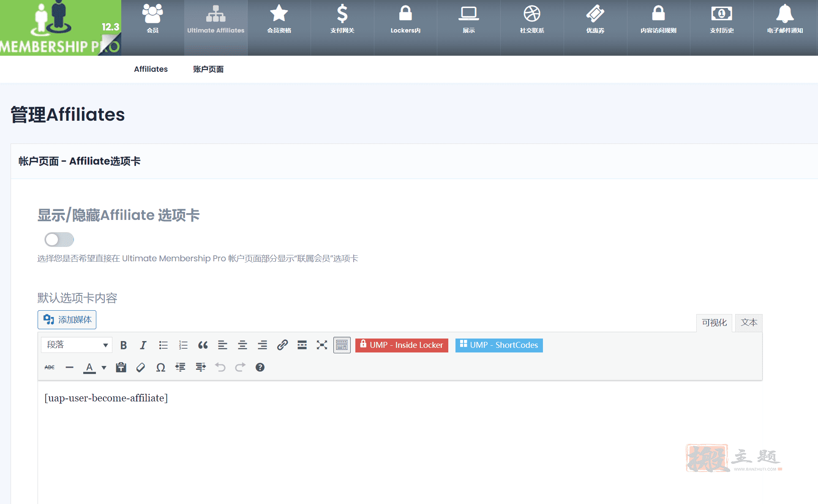The width and height of the screenshot is (818, 504).
Task: Insert a bulleted list
Action: [x=163, y=345]
